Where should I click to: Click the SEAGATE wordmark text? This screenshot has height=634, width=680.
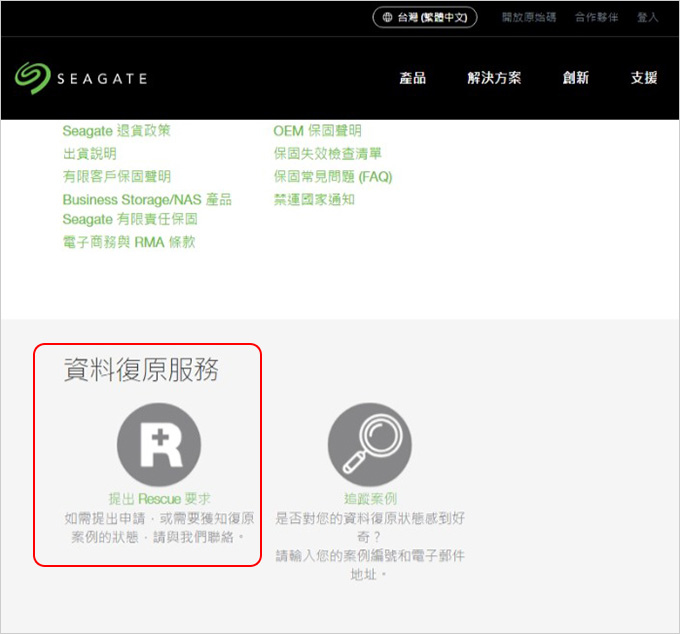click(x=102, y=78)
